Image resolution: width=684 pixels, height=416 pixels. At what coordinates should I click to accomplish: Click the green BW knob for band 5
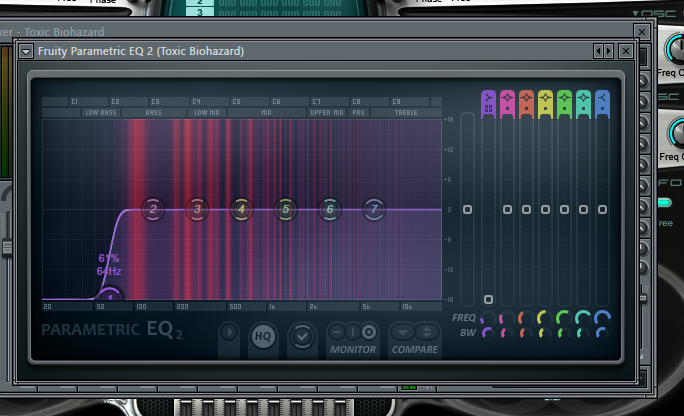pyautogui.click(x=564, y=333)
